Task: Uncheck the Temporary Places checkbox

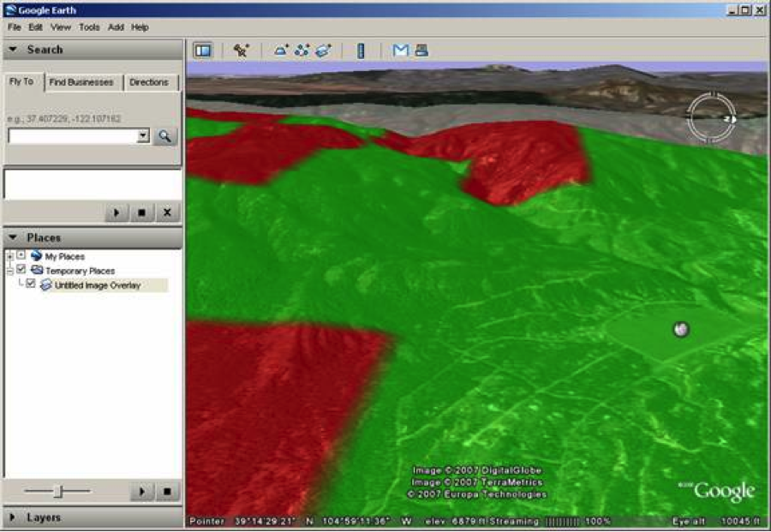Action: tap(21, 270)
